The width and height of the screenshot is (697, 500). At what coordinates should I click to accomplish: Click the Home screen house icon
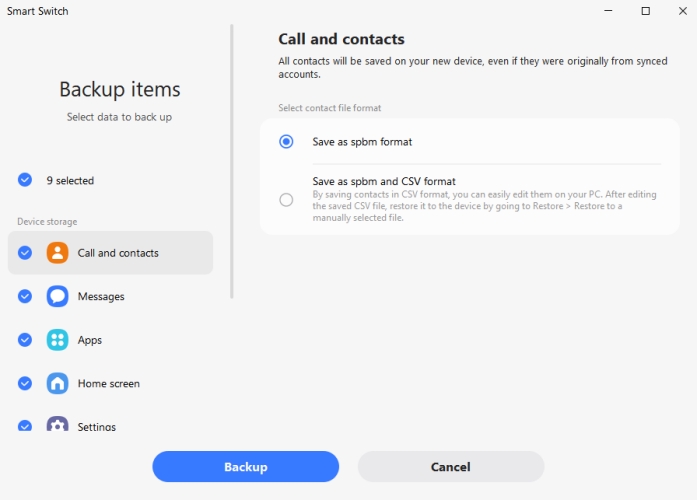pyautogui.click(x=58, y=383)
